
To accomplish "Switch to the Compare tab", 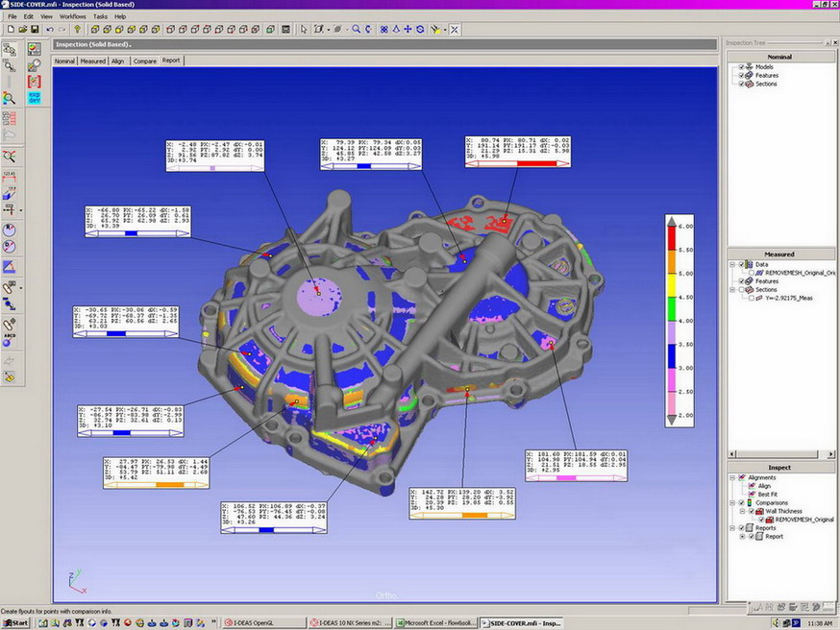I will (144, 61).
